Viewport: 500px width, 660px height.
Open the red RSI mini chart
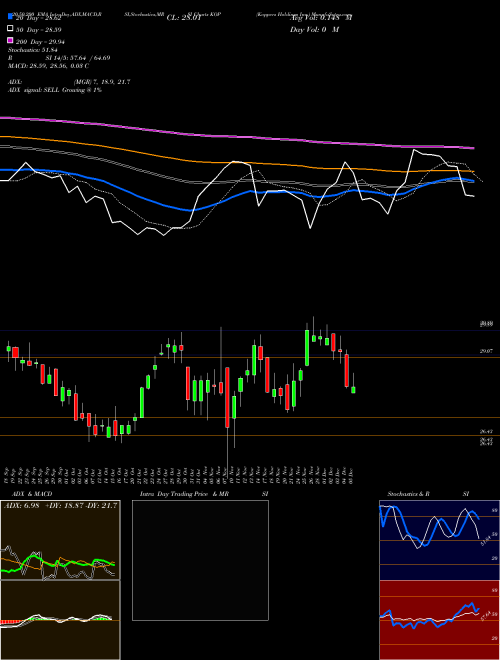[439, 620]
